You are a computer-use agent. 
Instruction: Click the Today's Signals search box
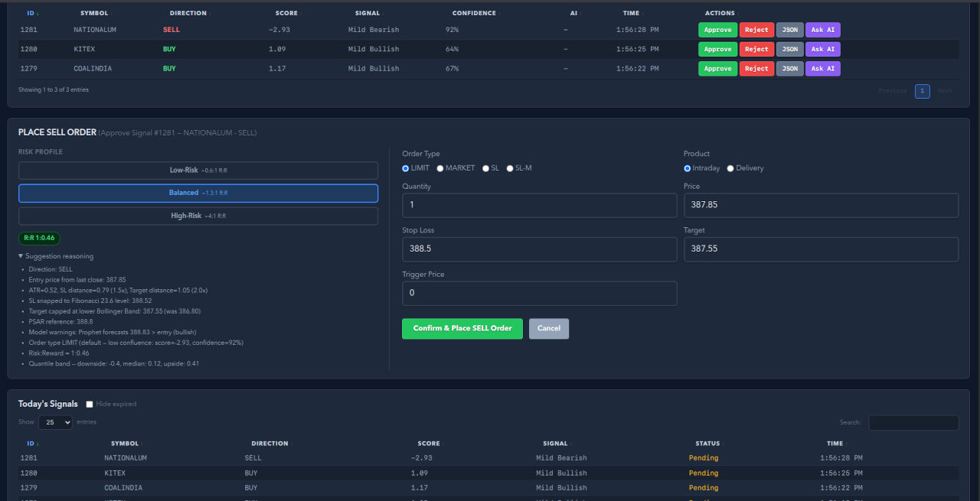point(913,422)
